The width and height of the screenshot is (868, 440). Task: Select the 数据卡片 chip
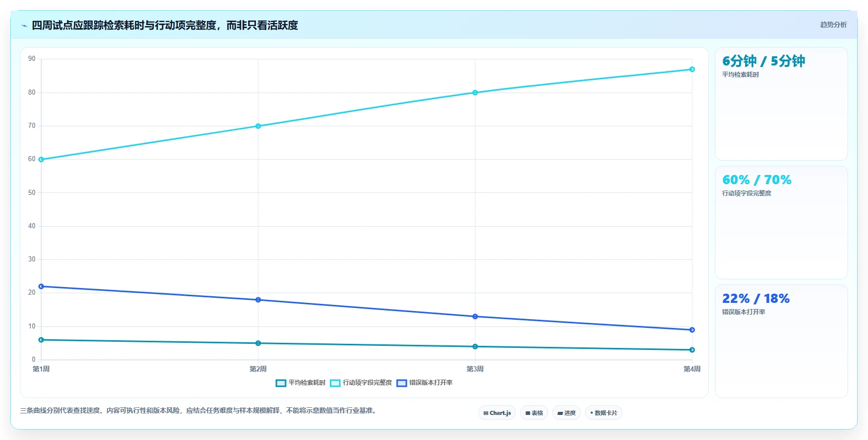pos(603,413)
